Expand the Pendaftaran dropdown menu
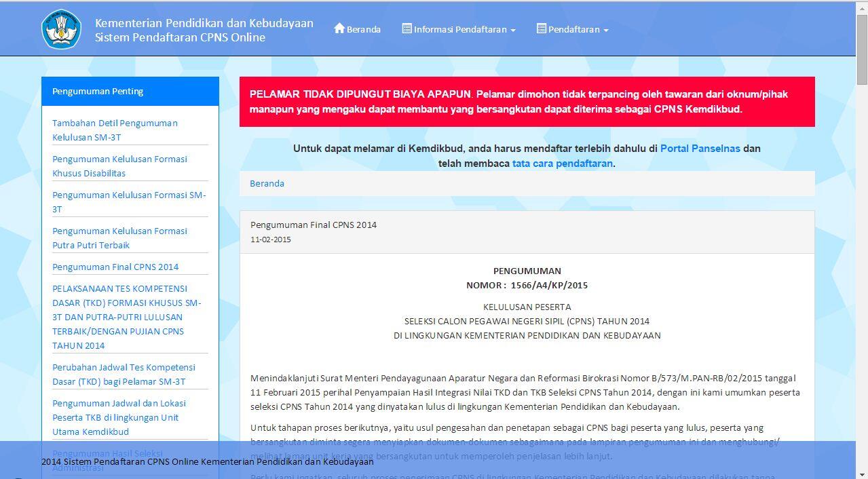This screenshot has width=868, height=479. tap(572, 29)
